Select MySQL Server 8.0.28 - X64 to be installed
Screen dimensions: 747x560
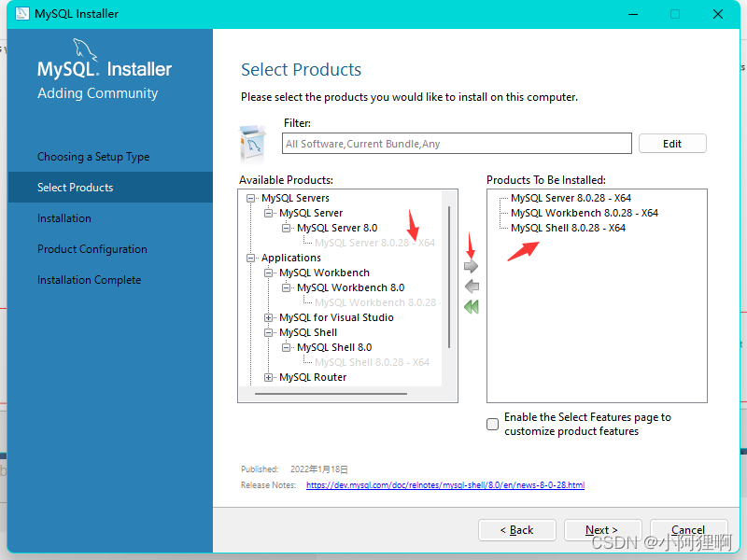(571, 198)
